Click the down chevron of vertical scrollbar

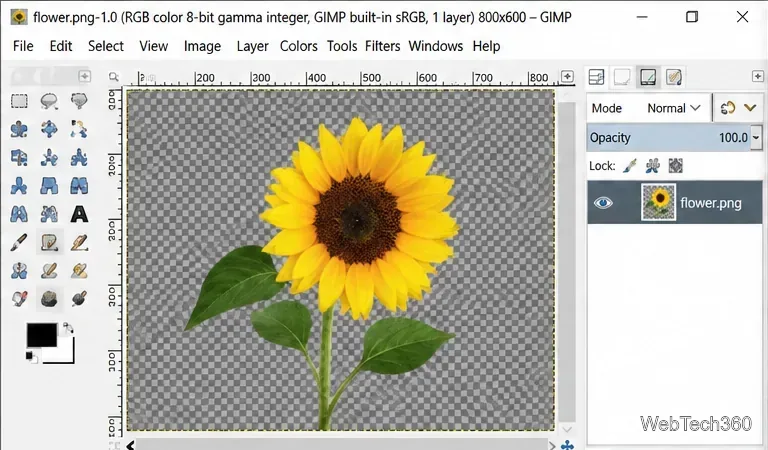pyautogui.click(x=567, y=429)
